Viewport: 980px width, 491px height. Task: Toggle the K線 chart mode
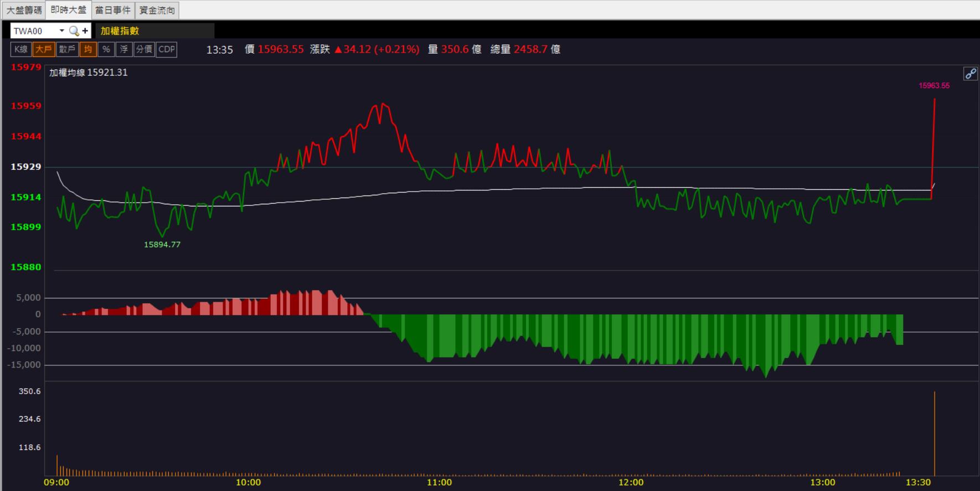tap(21, 49)
